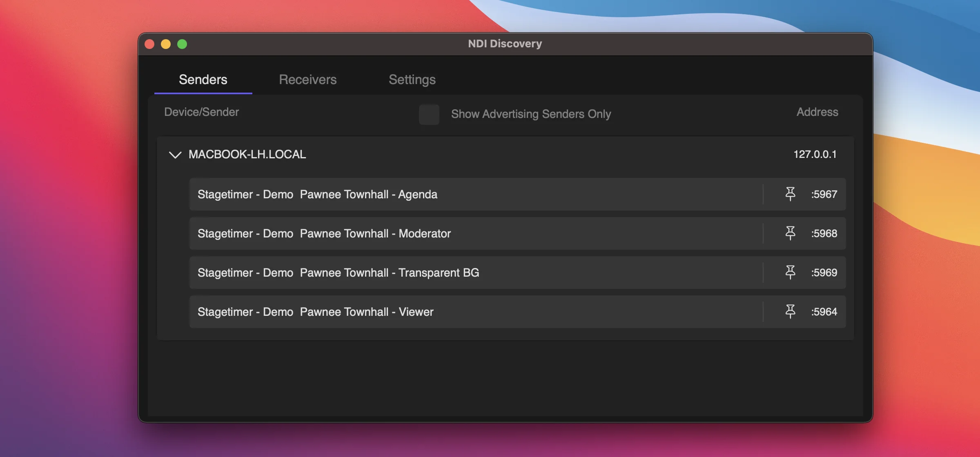Image resolution: width=980 pixels, height=457 pixels.
Task: Select the Stagetimer Demo Moderator row
Action: coord(449,233)
